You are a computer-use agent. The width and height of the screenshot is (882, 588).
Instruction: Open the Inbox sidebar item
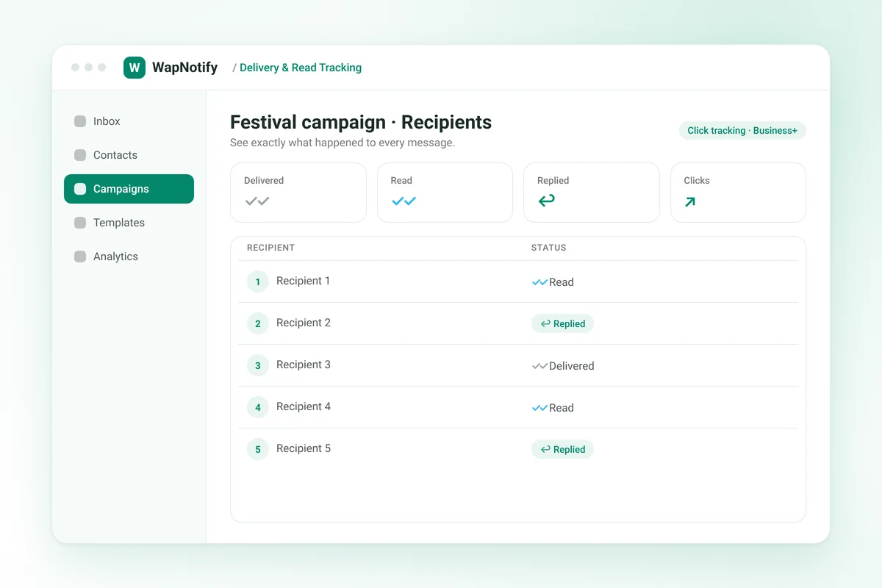pyautogui.click(x=129, y=121)
